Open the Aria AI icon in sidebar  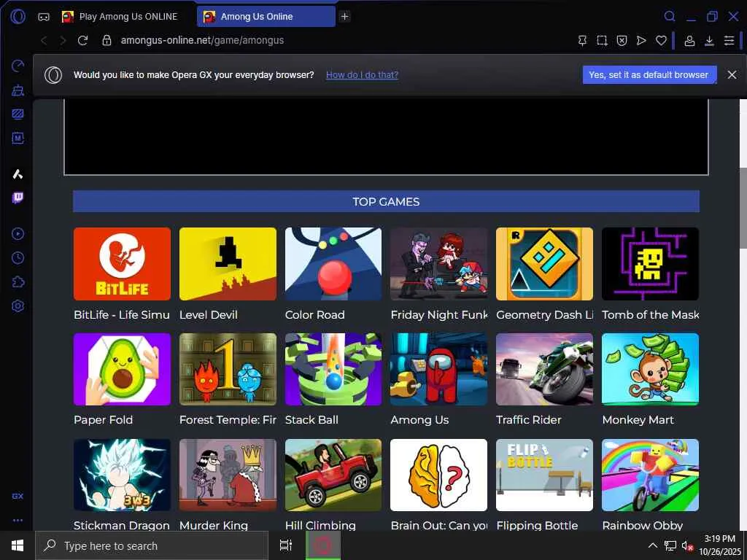click(x=18, y=174)
